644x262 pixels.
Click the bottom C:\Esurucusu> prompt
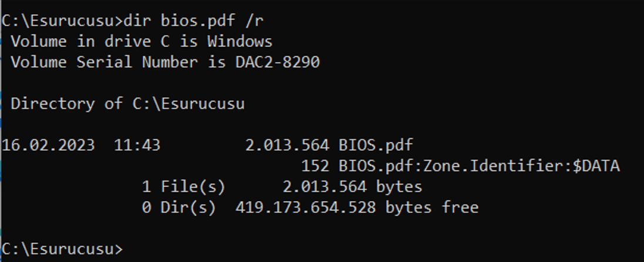click(x=62, y=249)
